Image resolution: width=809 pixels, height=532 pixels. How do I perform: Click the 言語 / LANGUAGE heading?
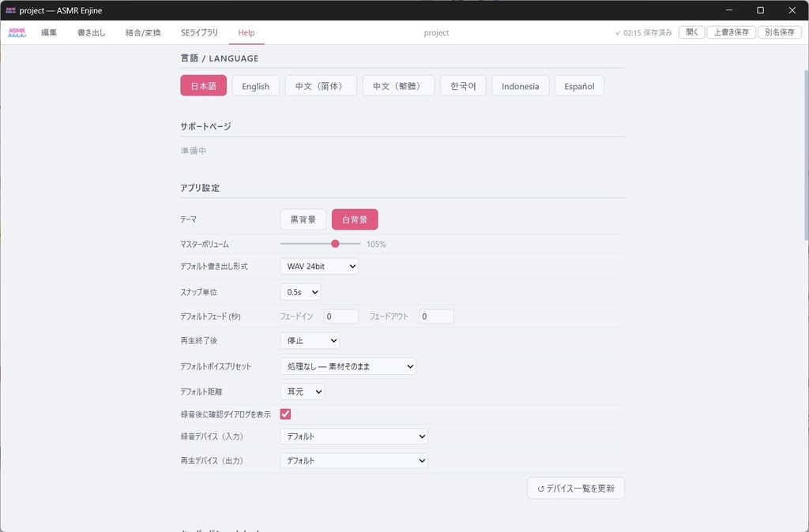pos(220,58)
